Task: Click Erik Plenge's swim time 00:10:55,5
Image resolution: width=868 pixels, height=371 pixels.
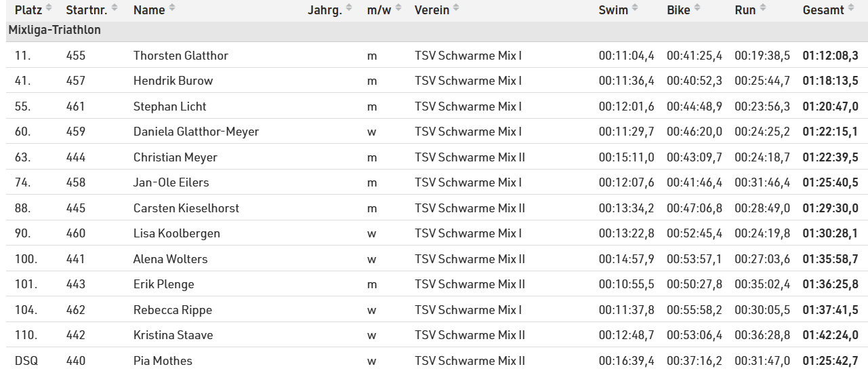Action: click(x=626, y=284)
